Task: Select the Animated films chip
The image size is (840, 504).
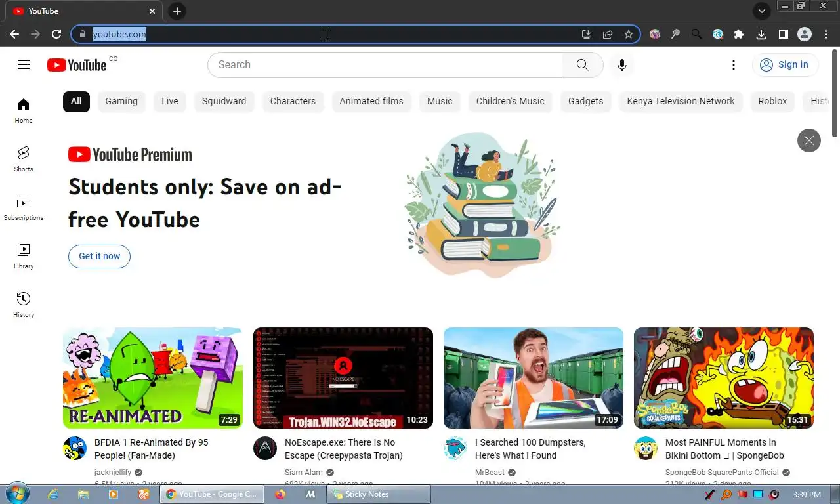Action: point(371,101)
